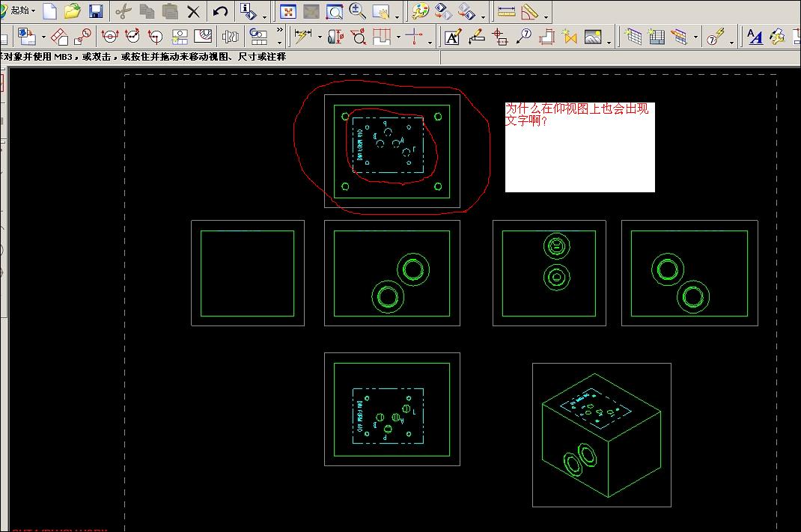This screenshot has width=801, height=532.
Task: Select the isometric block view
Action: pyautogui.click(x=602, y=435)
